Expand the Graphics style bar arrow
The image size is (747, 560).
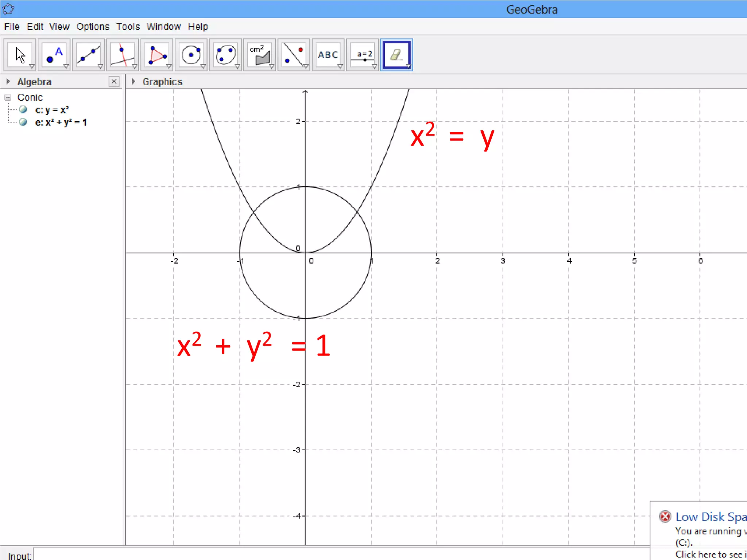pyautogui.click(x=133, y=82)
